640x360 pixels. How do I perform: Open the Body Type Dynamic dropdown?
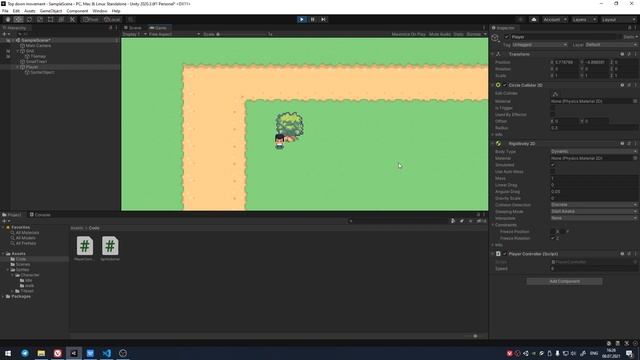pyautogui.click(x=594, y=151)
